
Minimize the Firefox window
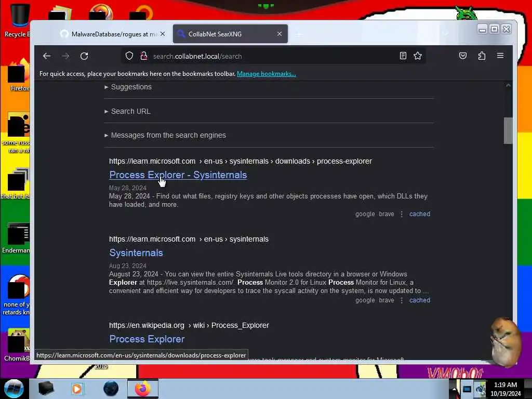[x=482, y=30]
